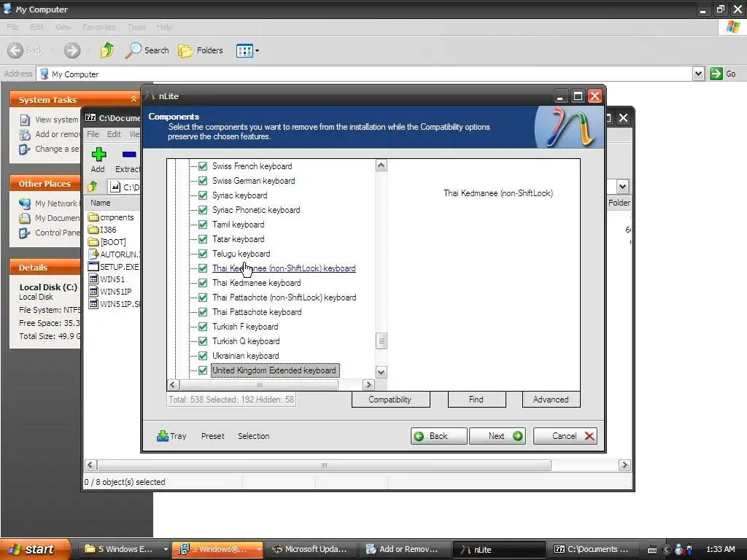Click the Find button in nLite
Image resolution: width=747 pixels, height=560 pixels.
pos(476,400)
